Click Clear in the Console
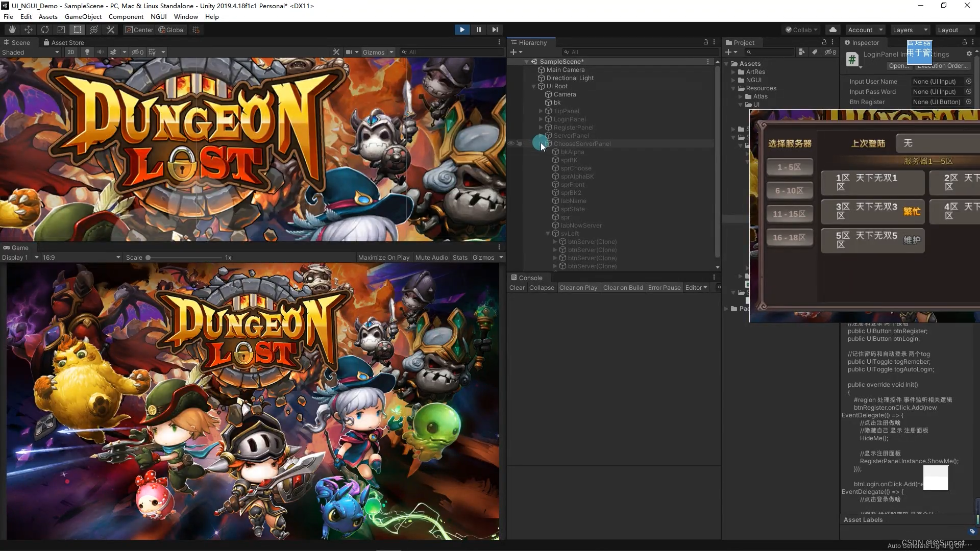This screenshot has height=551, width=980. (x=517, y=288)
